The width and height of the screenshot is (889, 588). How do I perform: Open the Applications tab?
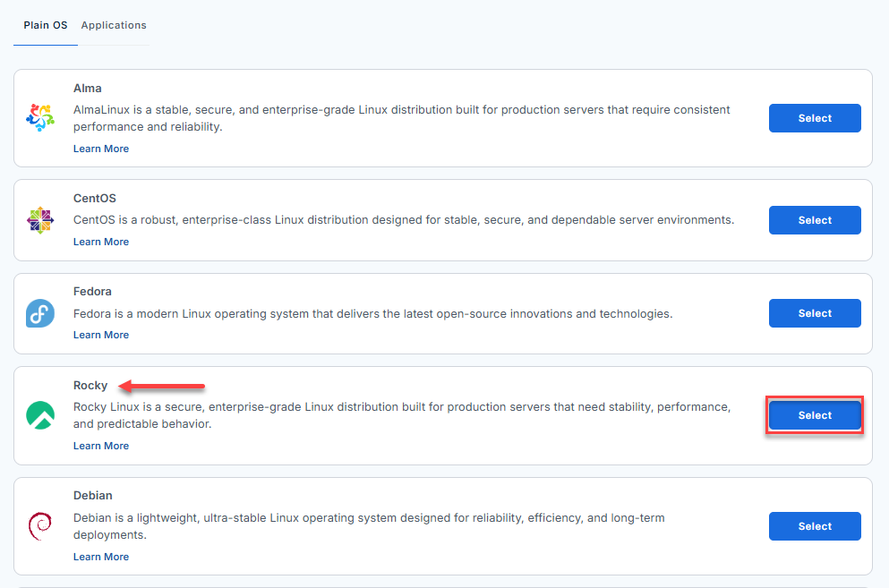pos(114,26)
